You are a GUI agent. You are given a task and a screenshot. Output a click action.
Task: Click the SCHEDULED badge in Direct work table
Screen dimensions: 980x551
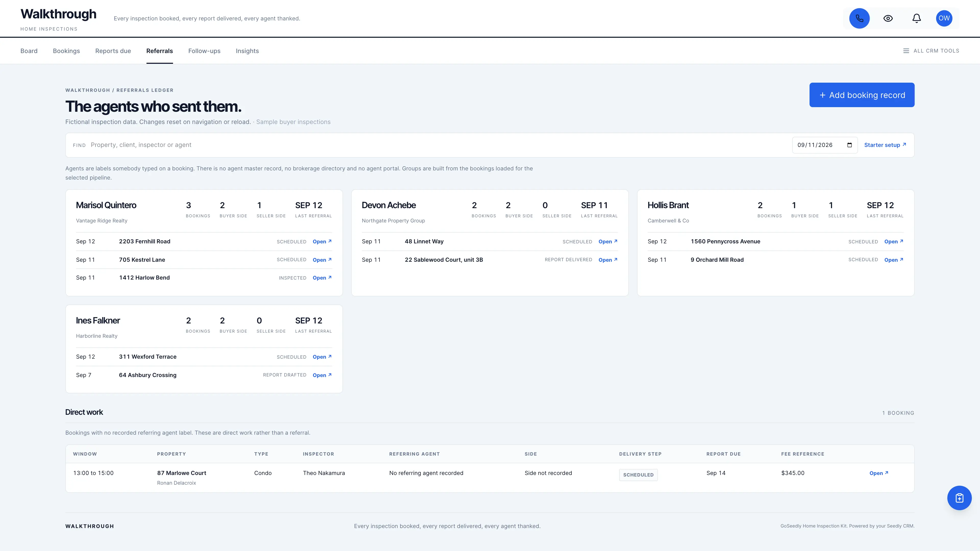pyautogui.click(x=638, y=474)
